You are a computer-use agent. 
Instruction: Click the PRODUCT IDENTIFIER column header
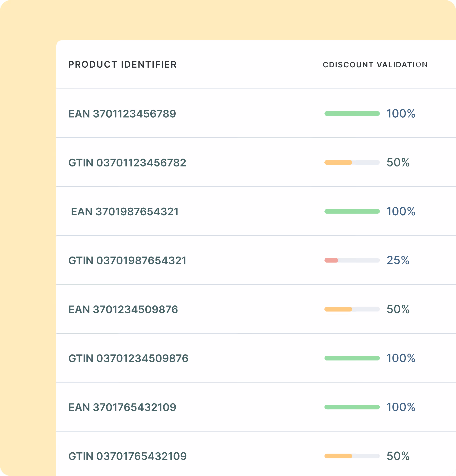pos(123,65)
